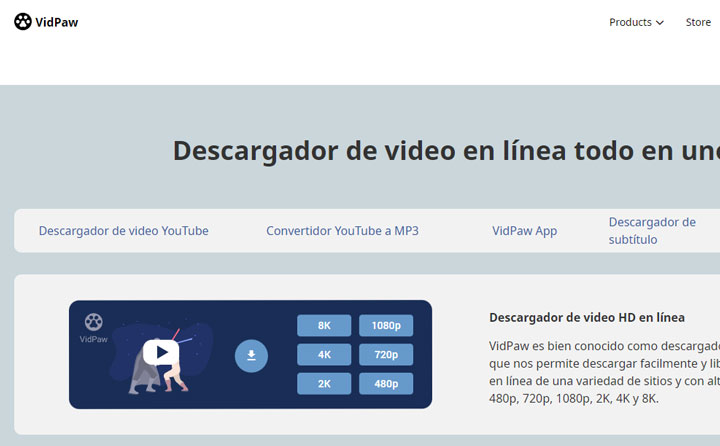Select the 2K quality badge
The image size is (720, 446).
(324, 384)
